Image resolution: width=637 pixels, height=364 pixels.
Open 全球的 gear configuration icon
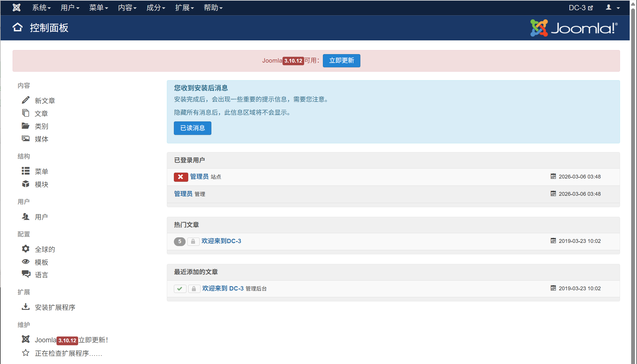click(25, 249)
